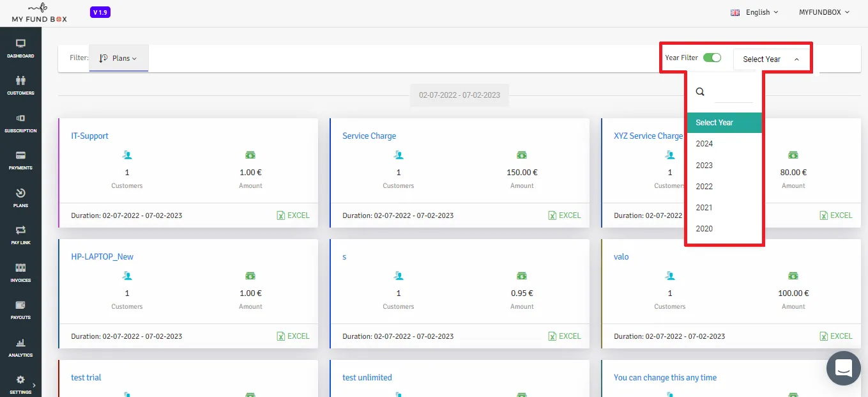Click the search magnifier in year dropdown

[700, 91]
